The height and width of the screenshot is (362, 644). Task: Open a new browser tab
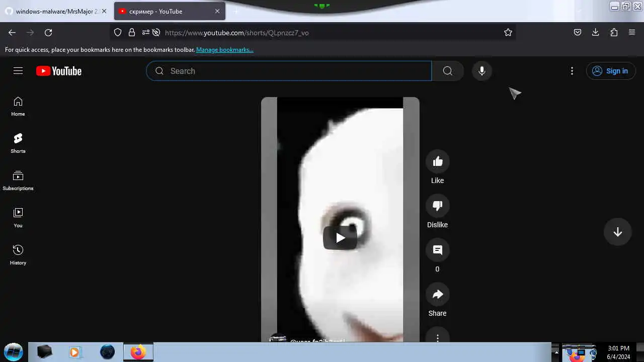coord(236,11)
